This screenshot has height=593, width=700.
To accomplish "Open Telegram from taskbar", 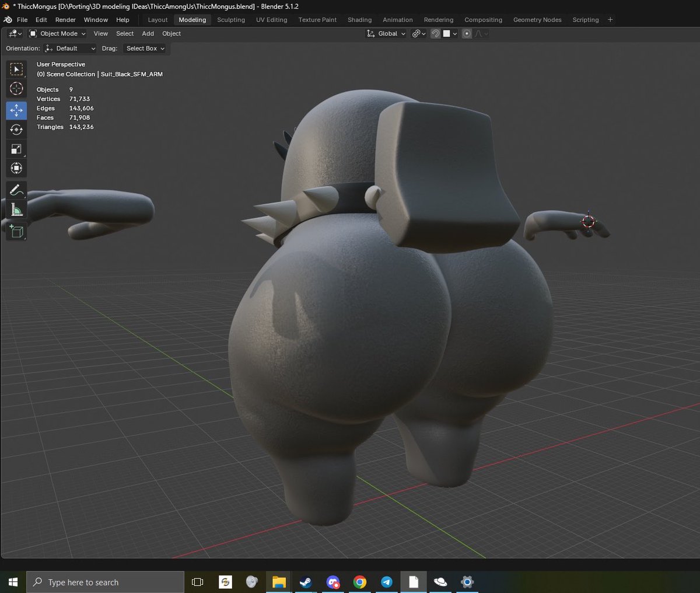I will pos(386,582).
